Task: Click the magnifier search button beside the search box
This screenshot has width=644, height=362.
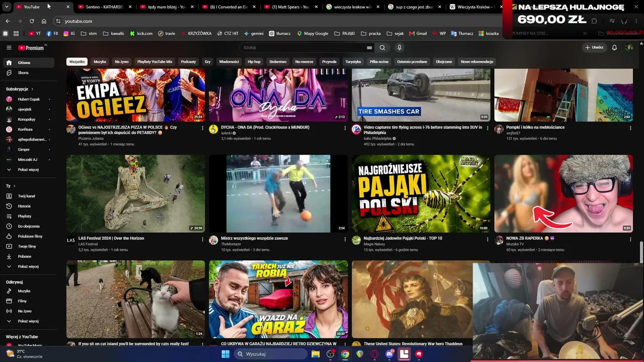Action: tap(382, 48)
